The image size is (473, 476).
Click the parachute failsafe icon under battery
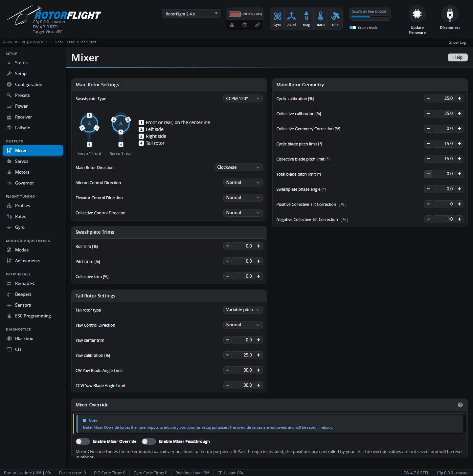245,25
